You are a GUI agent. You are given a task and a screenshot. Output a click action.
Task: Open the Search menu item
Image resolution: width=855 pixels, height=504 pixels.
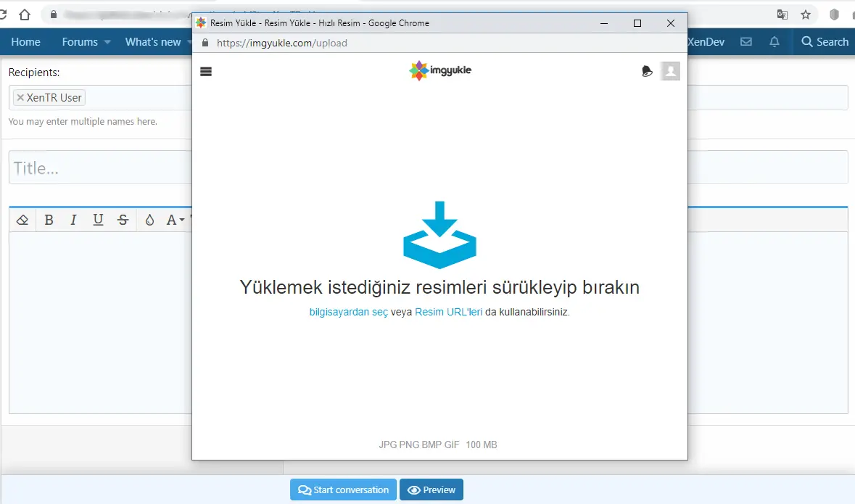[825, 42]
